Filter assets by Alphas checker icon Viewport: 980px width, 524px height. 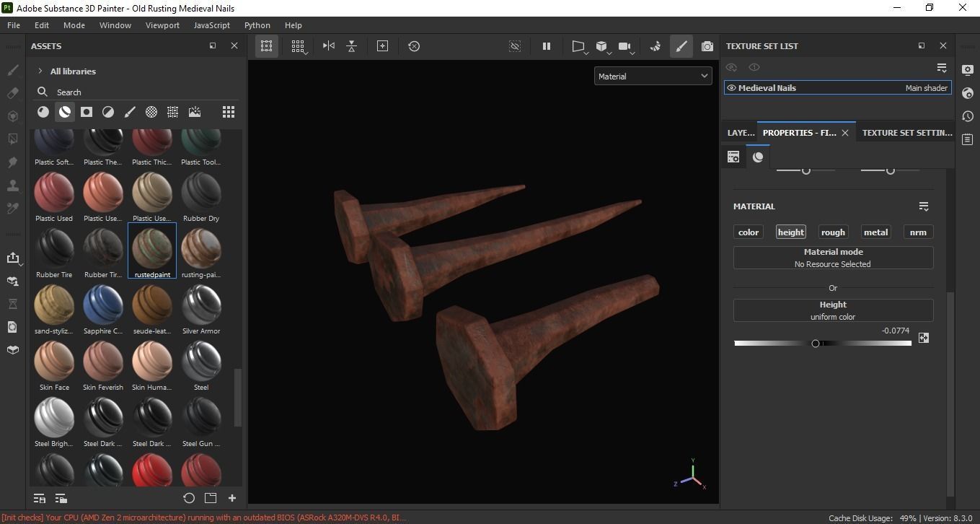click(151, 112)
